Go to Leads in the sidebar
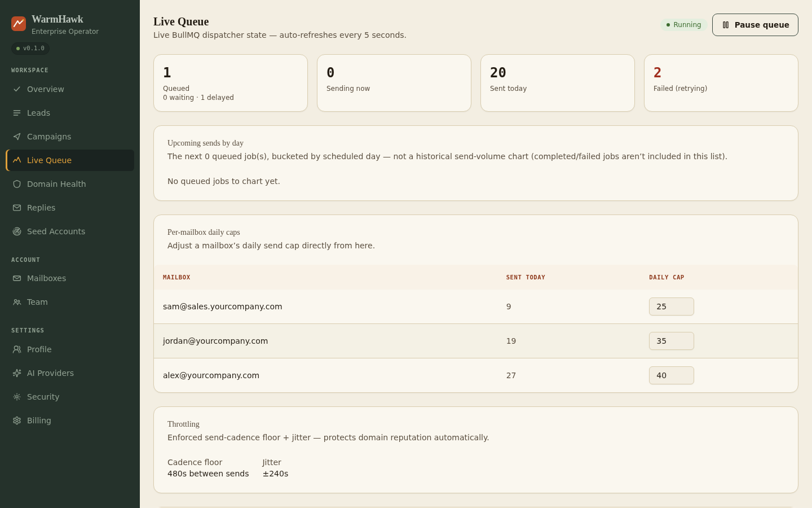Screen dimensions: 812x508 coord(70,113)
